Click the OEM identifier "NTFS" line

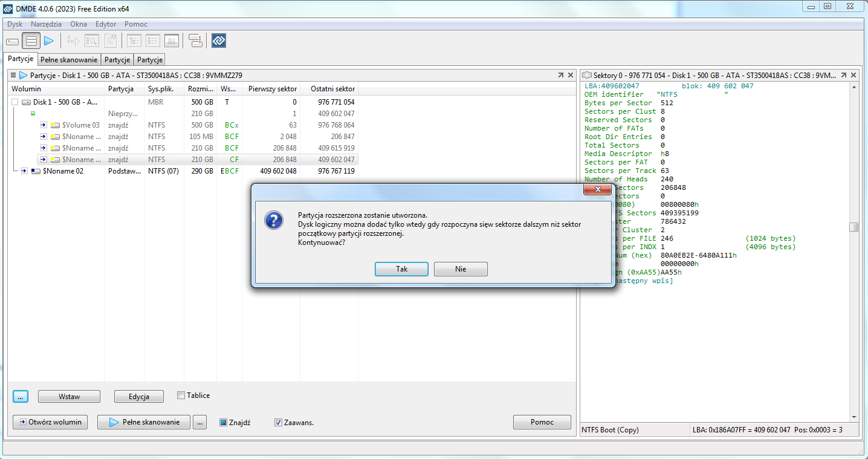[x=656, y=94]
